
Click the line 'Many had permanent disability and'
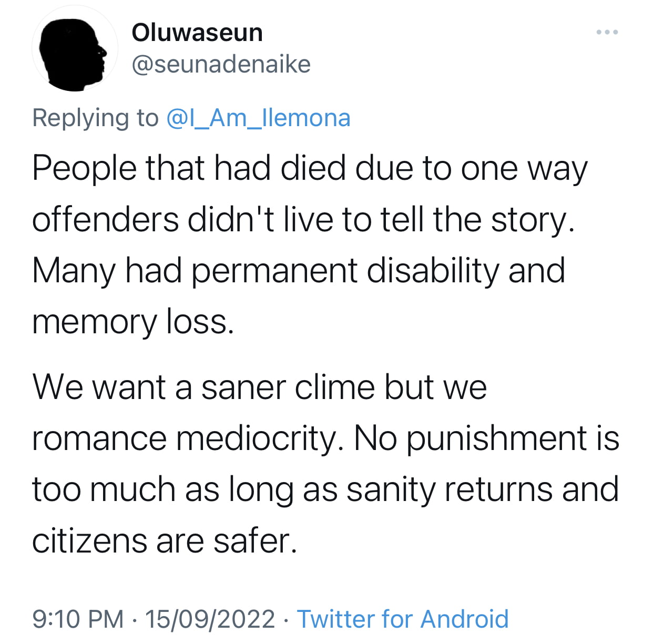pos(299,271)
